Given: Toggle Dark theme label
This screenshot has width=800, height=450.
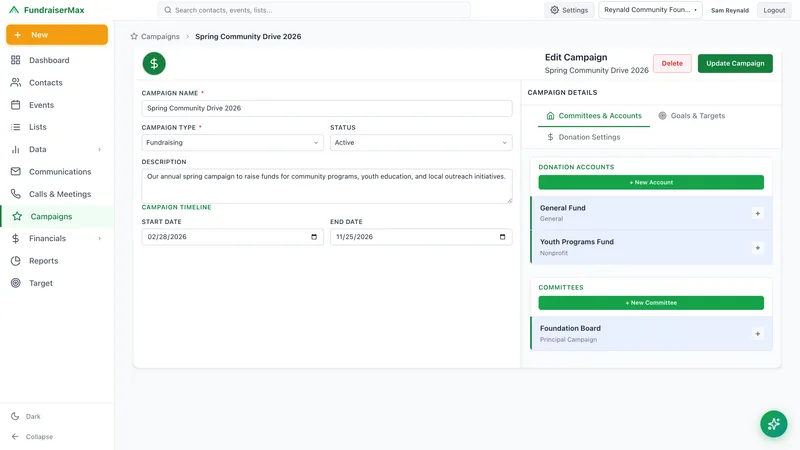Looking at the screenshot, I should [x=33, y=416].
